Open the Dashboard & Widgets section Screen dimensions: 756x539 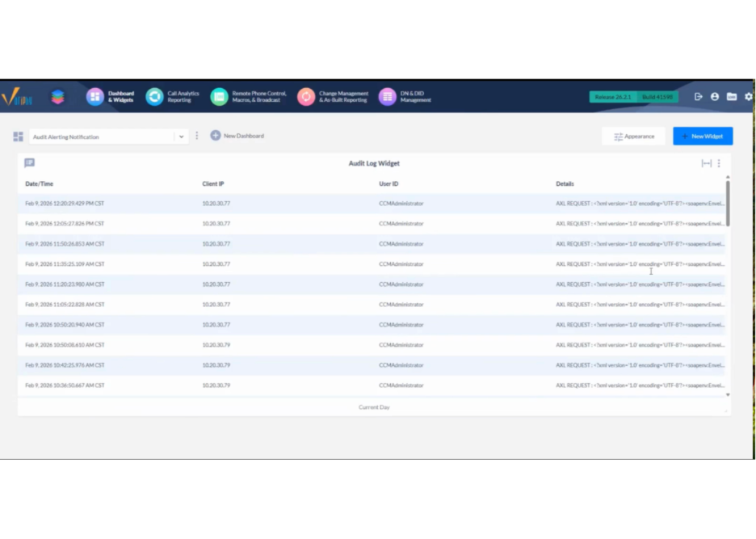[x=111, y=97]
